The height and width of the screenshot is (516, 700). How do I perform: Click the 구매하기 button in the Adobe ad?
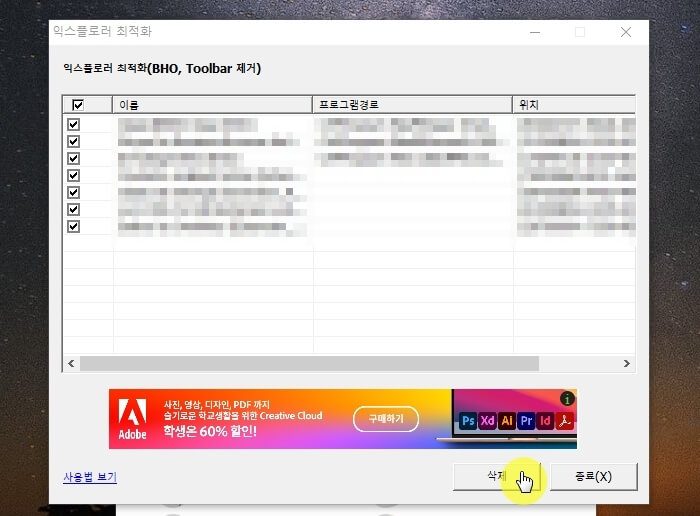tap(386, 419)
